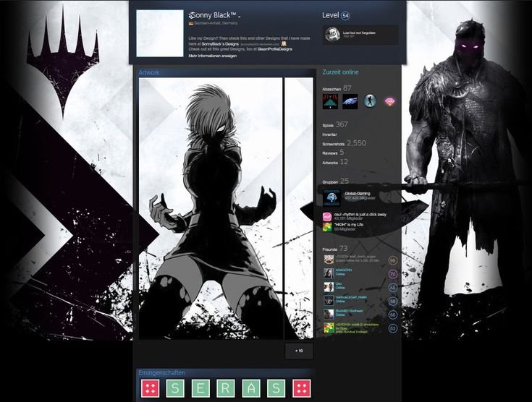532x402 pixels.
Task: Open the Abzeichen 87 badges link
Action: coord(337,88)
